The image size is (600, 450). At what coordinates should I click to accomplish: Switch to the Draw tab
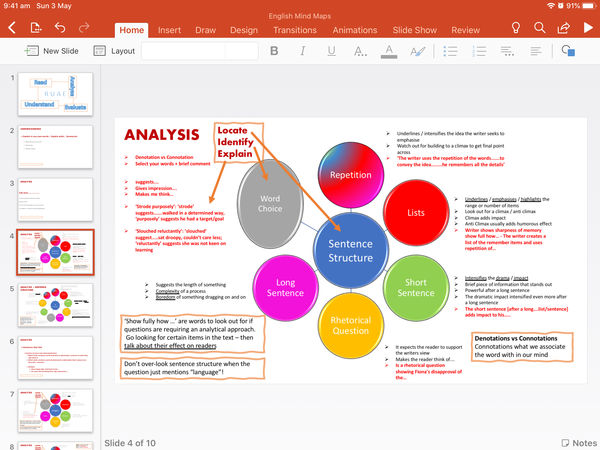(205, 30)
